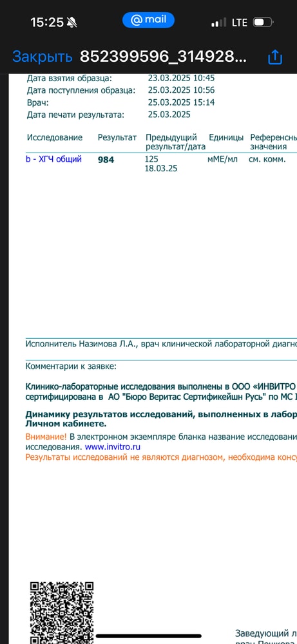Tap sample date 23.03.2025 10:45
This screenshot has height=644, width=297.
[181, 78]
